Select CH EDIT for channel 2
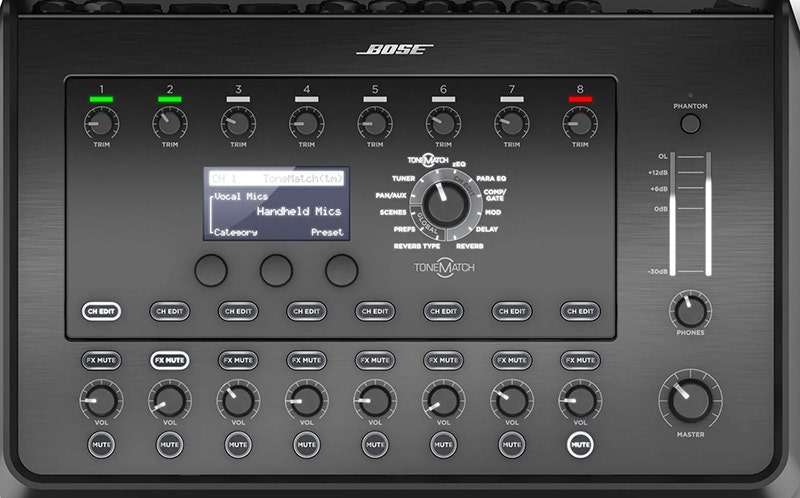The height and width of the screenshot is (498, 800). 170,311
